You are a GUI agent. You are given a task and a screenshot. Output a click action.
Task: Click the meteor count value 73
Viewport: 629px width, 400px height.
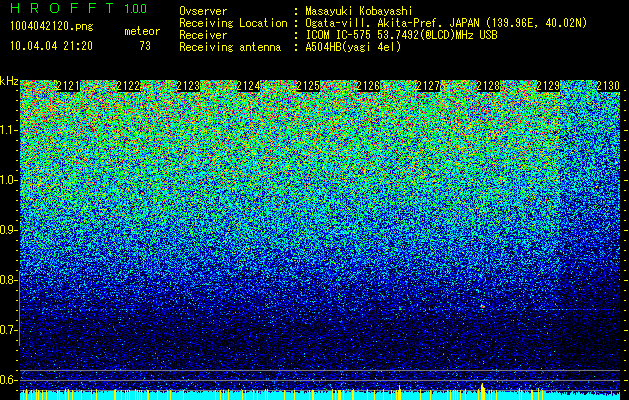[x=145, y=46]
